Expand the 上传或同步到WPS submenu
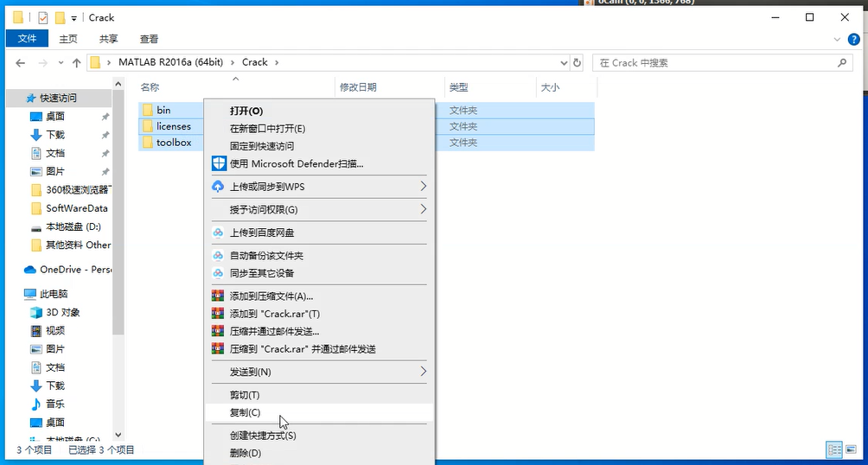This screenshot has height=465, width=868. 423,186
